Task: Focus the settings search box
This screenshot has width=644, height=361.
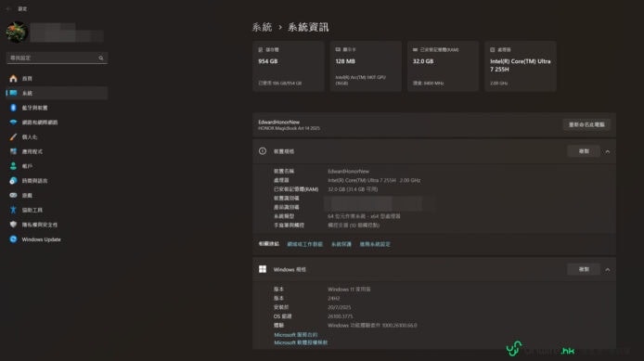Action: click(58, 58)
